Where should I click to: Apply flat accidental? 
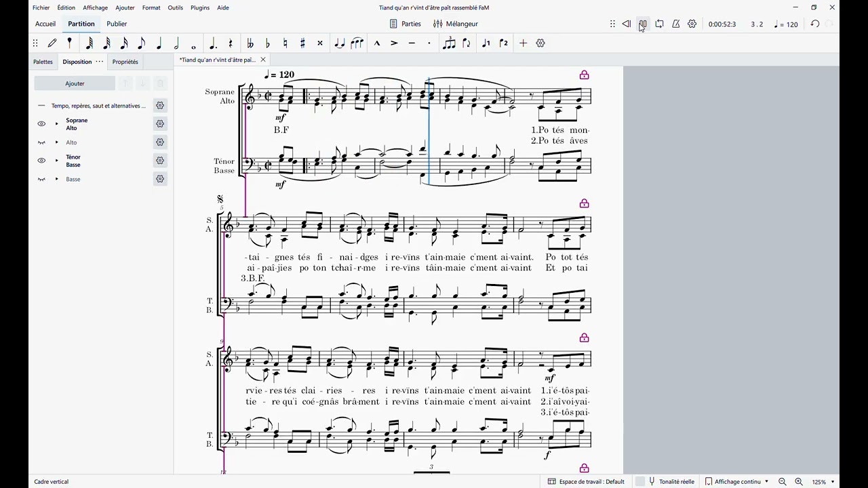(268, 43)
